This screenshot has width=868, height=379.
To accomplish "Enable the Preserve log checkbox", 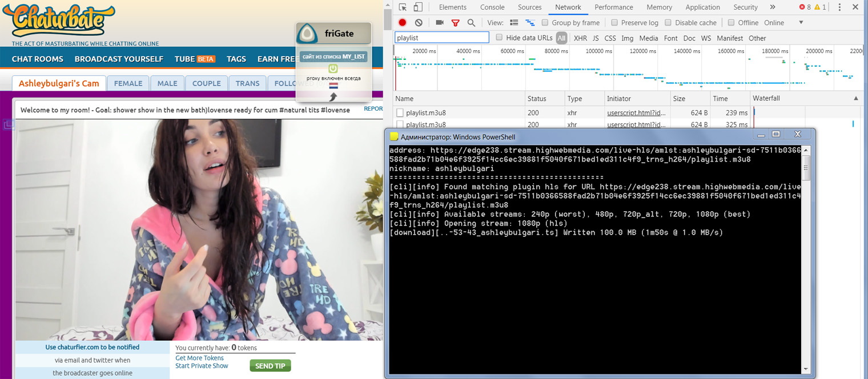I will tap(614, 23).
